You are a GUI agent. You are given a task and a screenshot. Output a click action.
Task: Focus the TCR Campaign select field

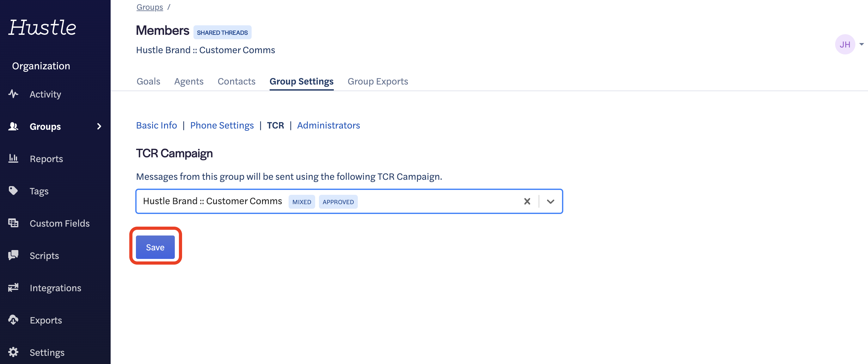349,201
